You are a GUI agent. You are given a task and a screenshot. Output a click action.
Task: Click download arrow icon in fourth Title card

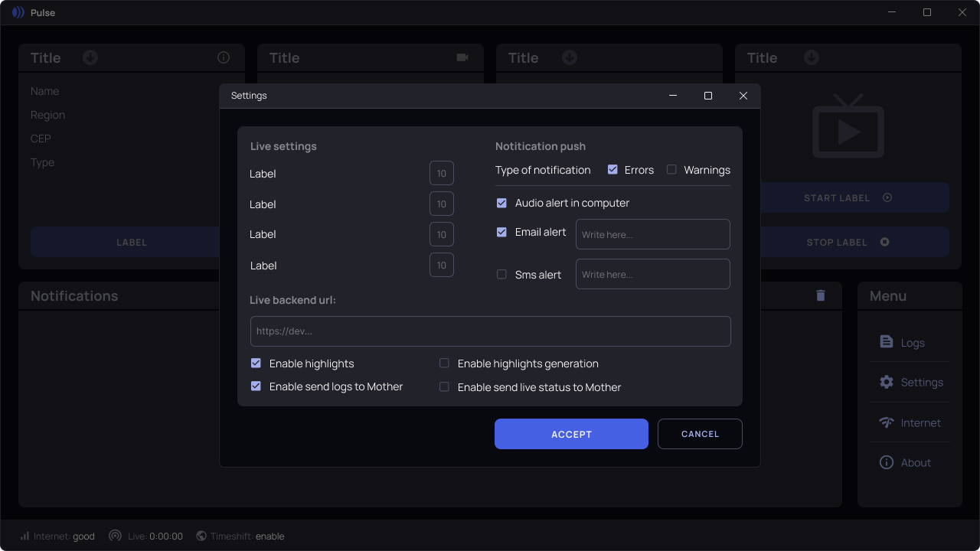812,57
